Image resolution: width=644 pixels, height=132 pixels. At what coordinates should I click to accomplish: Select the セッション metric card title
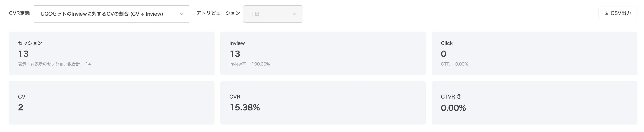point(30,43)
